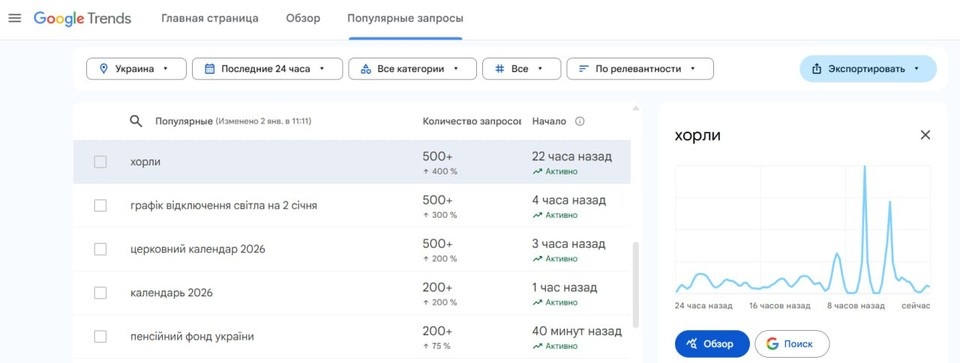This screenshot has width=960, height=363.
Task: Click the 1 час назад start time
Action: (x=564, y=288)
